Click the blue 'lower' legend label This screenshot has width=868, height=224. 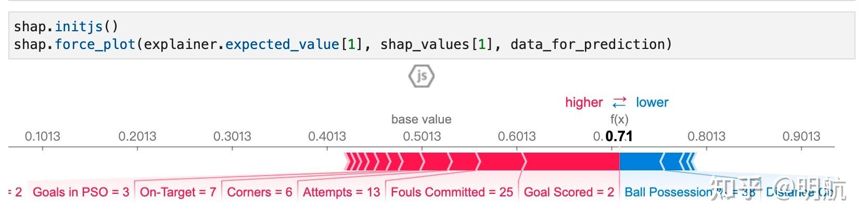pos(652,102)
